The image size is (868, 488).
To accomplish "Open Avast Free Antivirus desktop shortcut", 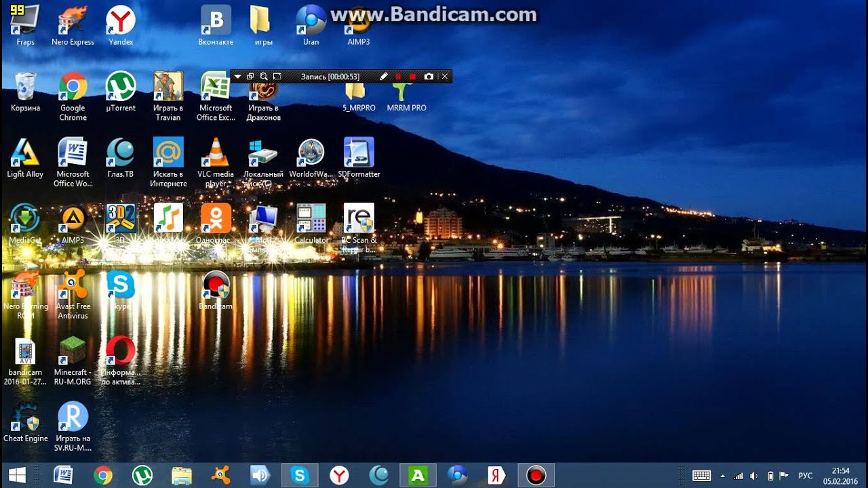I will tap(73, 296).
